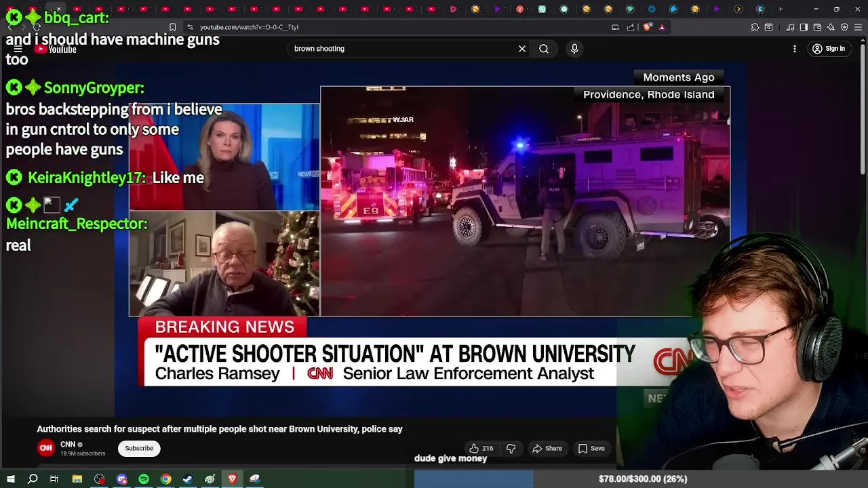Click chat username SonnyGroyper
This screenshot has height=488, width=868.
tap(94, 88)
